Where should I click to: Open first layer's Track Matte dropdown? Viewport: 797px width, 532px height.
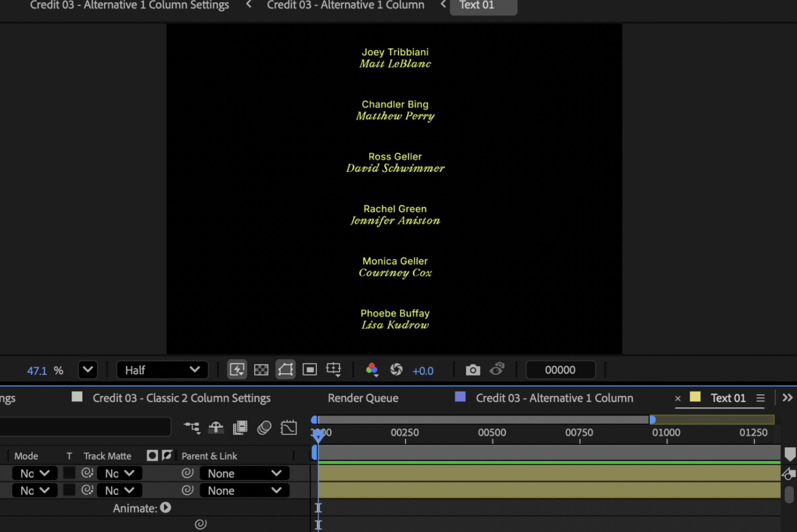coord(119,473)
